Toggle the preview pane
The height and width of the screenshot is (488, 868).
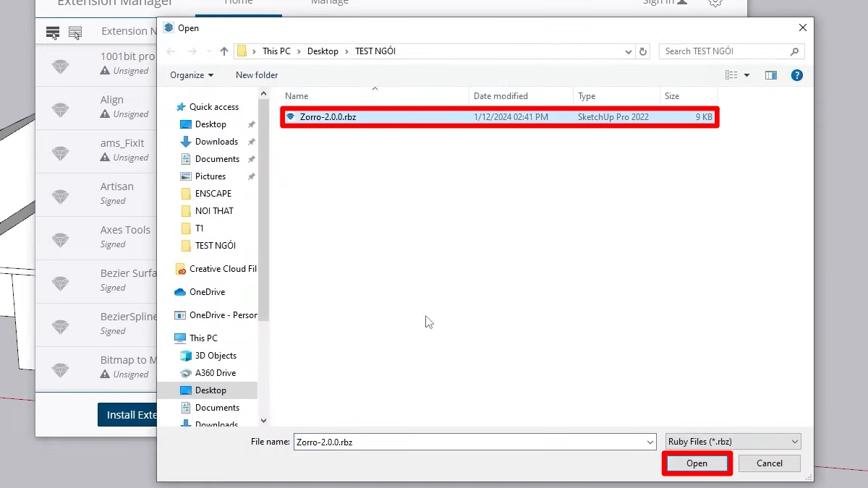click(x=771, y=75)
